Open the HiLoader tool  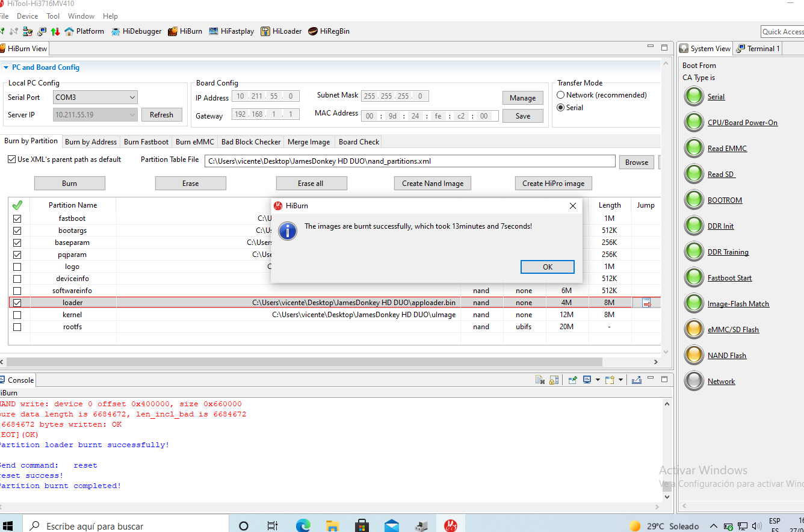[281, 31]
